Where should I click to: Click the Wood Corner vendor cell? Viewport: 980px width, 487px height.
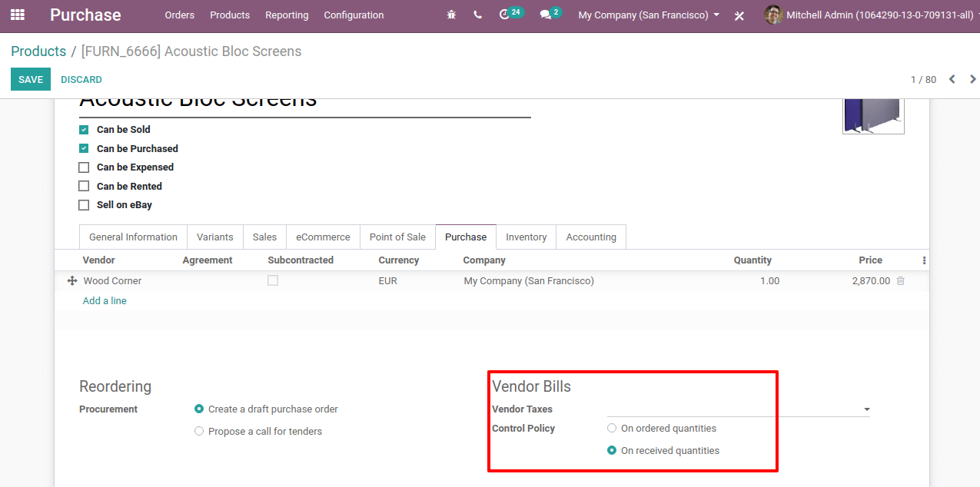click(x=113, y=281)
